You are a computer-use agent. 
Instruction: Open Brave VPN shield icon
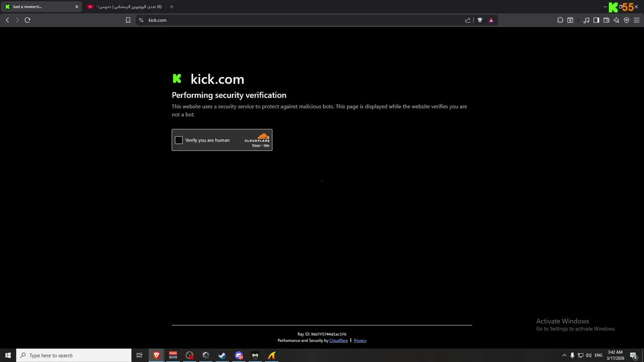(626, 20)
